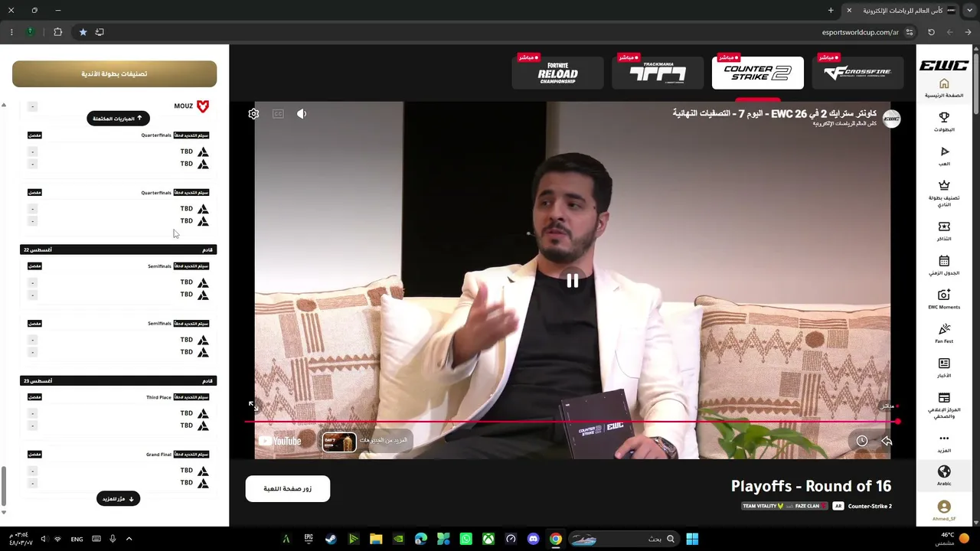The image size is (980, 551).
Task: Toggle closed captions on the video
Action: (x=278, y=114)
